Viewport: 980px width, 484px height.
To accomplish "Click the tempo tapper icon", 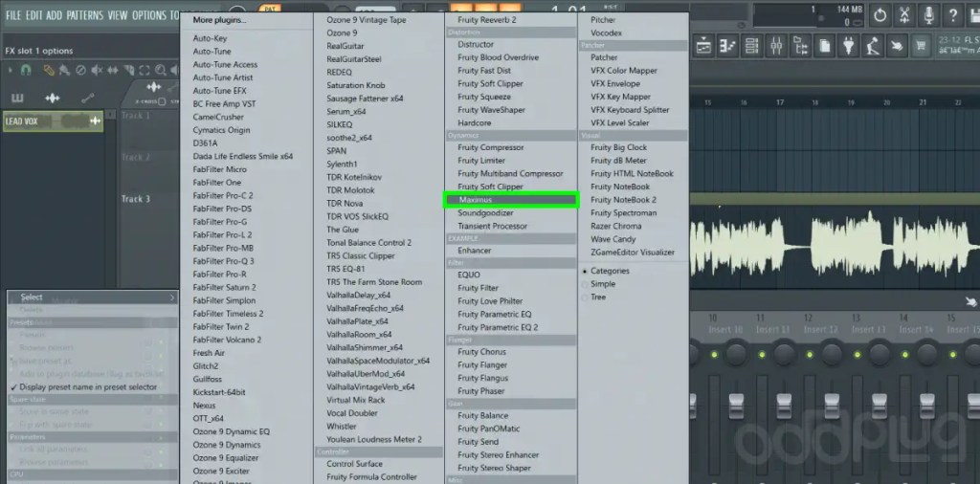I will pos(873,46).
